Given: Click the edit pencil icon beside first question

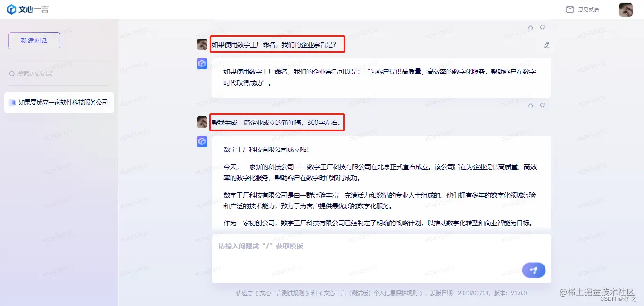Looking at the screenshot, I should 546,45.
